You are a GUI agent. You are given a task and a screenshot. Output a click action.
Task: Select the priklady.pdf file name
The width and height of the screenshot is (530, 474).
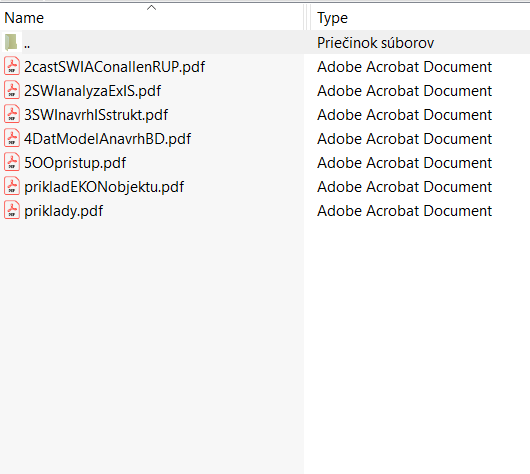click(64, 211)
